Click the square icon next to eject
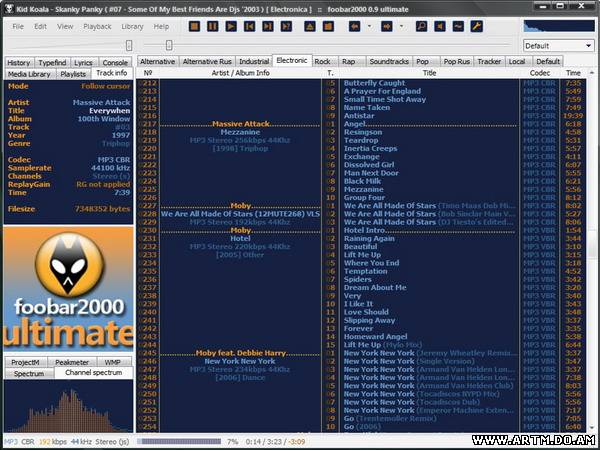 point(328,26)
